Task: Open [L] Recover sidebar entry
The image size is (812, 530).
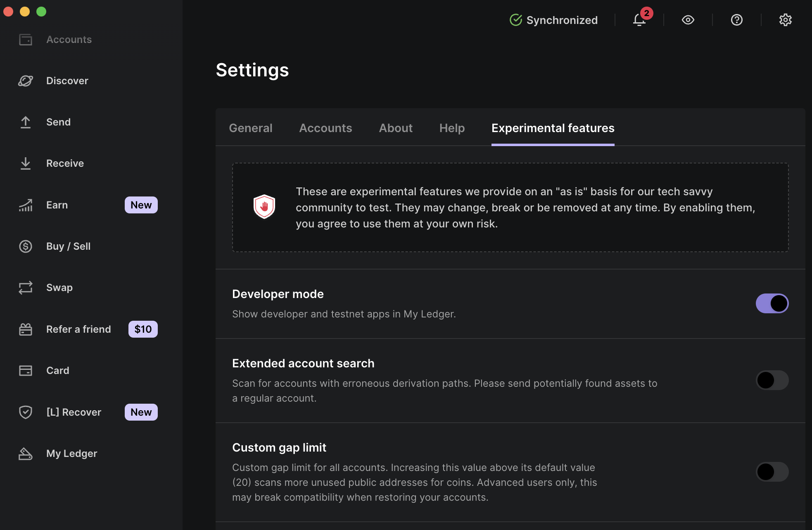Action: (x=74, y=412)
